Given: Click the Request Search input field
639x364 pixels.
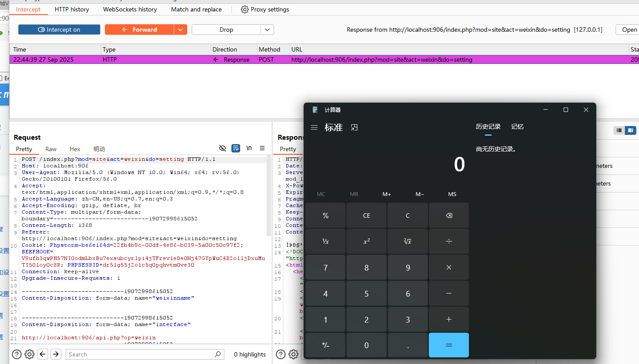Looking at the screenshot, I should pos(141,354).
